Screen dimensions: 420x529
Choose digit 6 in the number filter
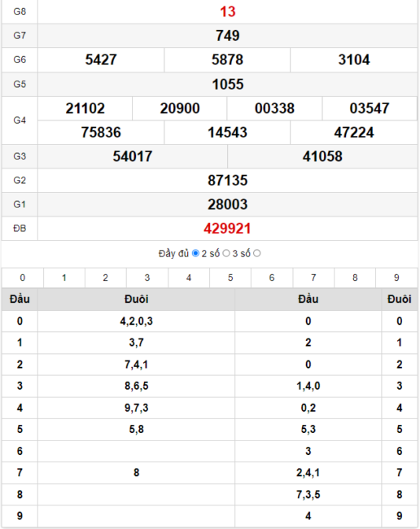tap(272, 278)
